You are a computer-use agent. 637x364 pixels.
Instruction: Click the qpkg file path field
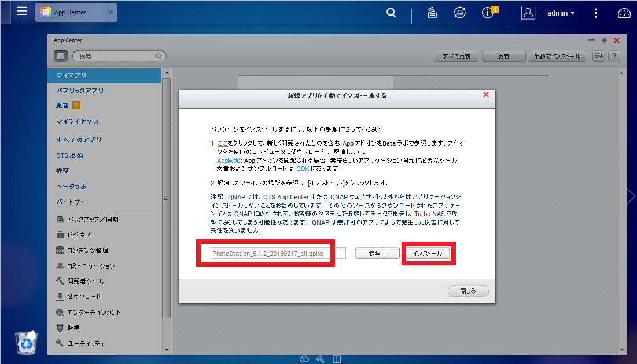coord(278,253)
